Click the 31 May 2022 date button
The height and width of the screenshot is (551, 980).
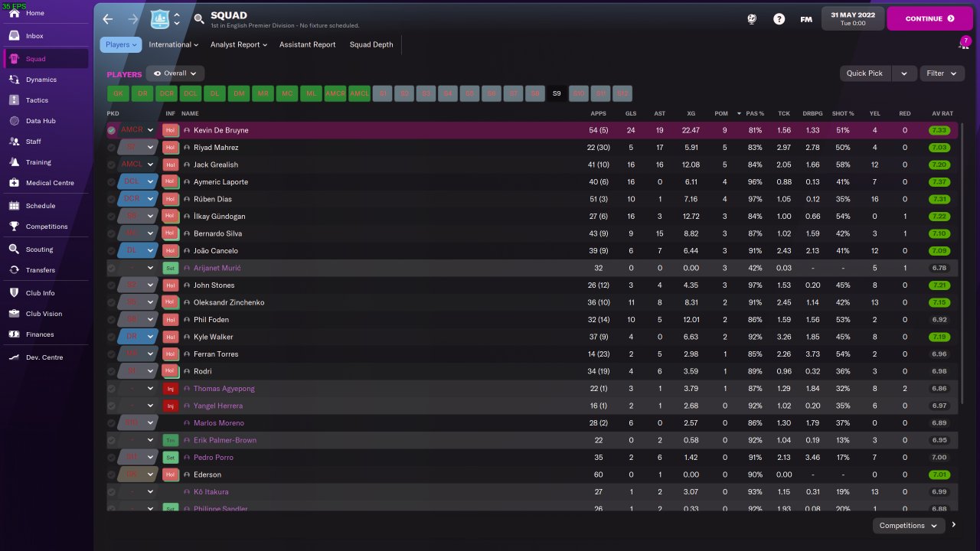(853, 18)
